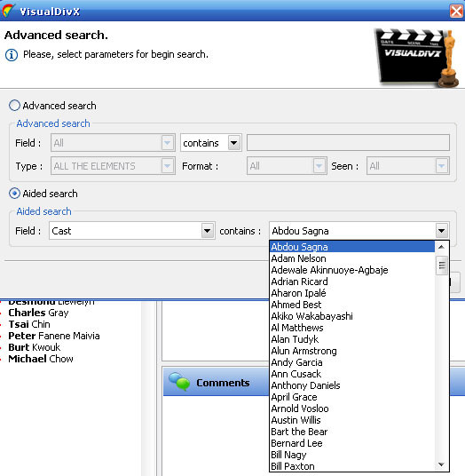465x476 pixels.
Task: Open the Type ALL THE ELEMENTS dropdown
Action: (x=168, y=166)
